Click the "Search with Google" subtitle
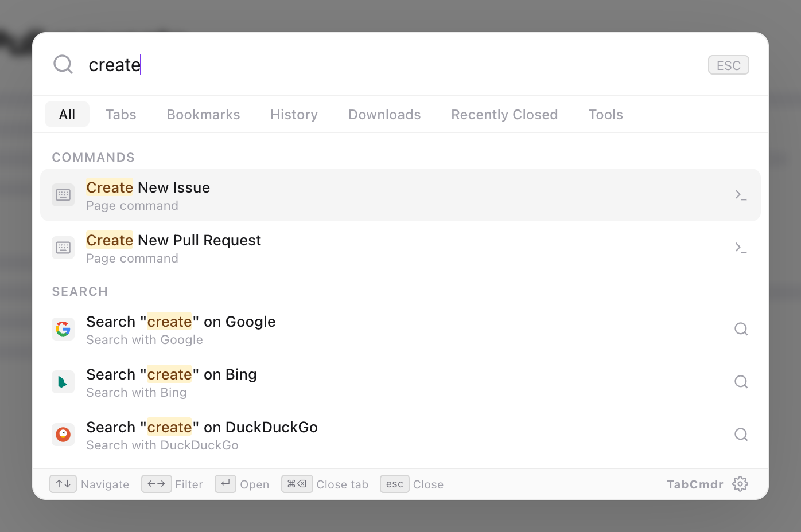 pos(145,340)
